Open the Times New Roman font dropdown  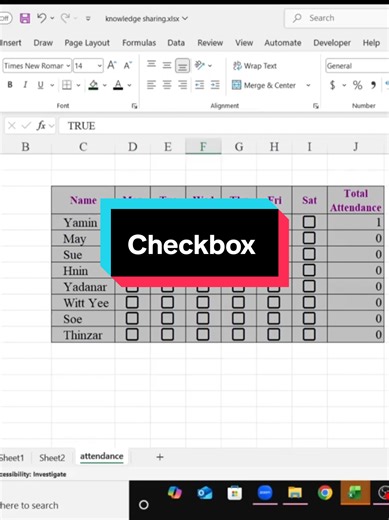(68, 66)
